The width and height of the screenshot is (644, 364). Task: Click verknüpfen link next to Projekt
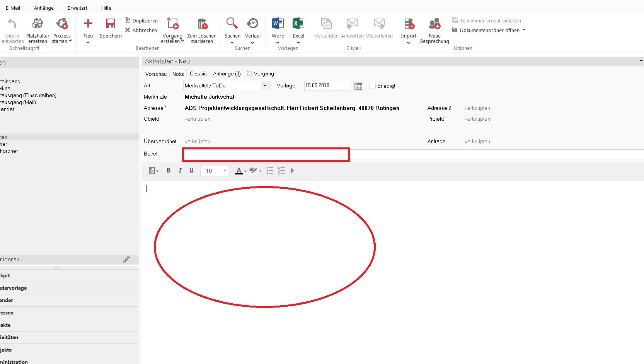pos(477,119)
